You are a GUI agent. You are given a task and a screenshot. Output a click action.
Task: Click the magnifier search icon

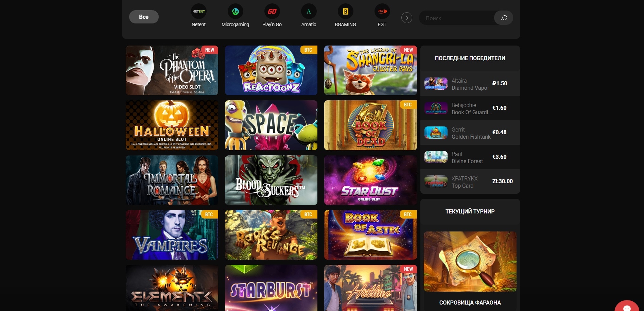[x=504, y=18]
